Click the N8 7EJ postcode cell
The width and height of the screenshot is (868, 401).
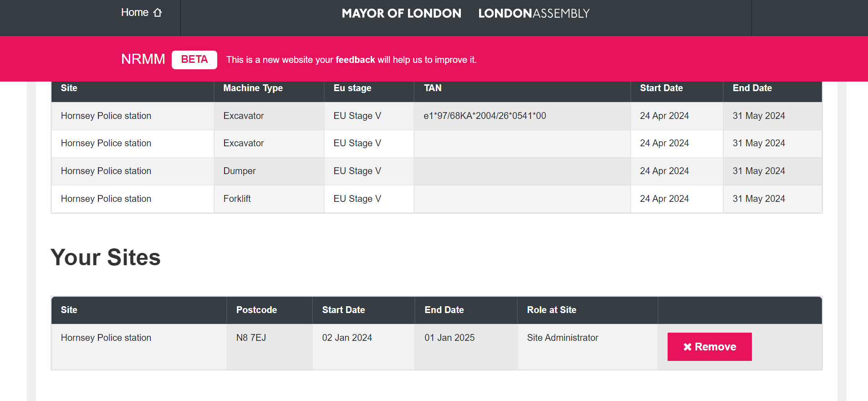[x=251, y=338]
